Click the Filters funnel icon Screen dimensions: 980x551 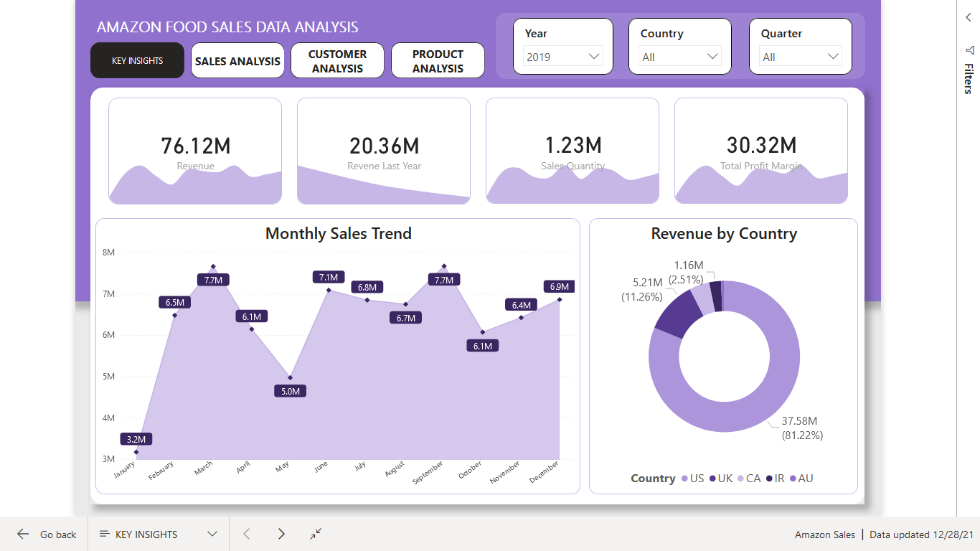tap(969, 50)
